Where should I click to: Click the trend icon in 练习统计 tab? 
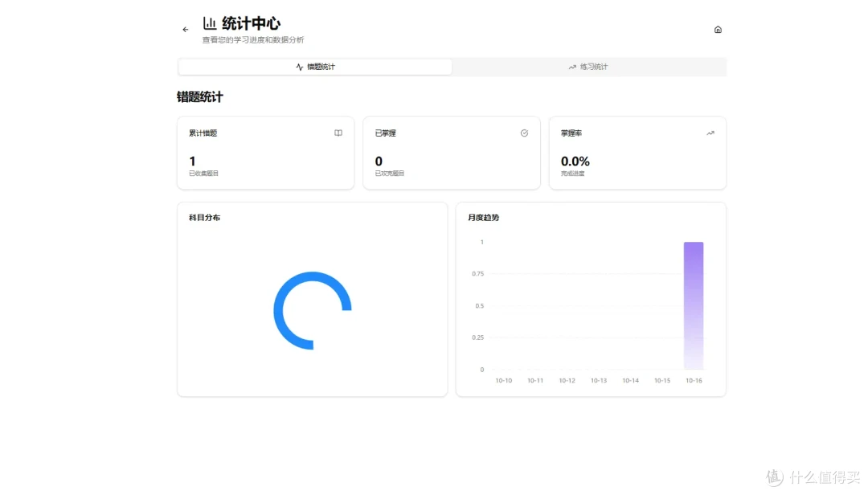click(x=572, y=67)
